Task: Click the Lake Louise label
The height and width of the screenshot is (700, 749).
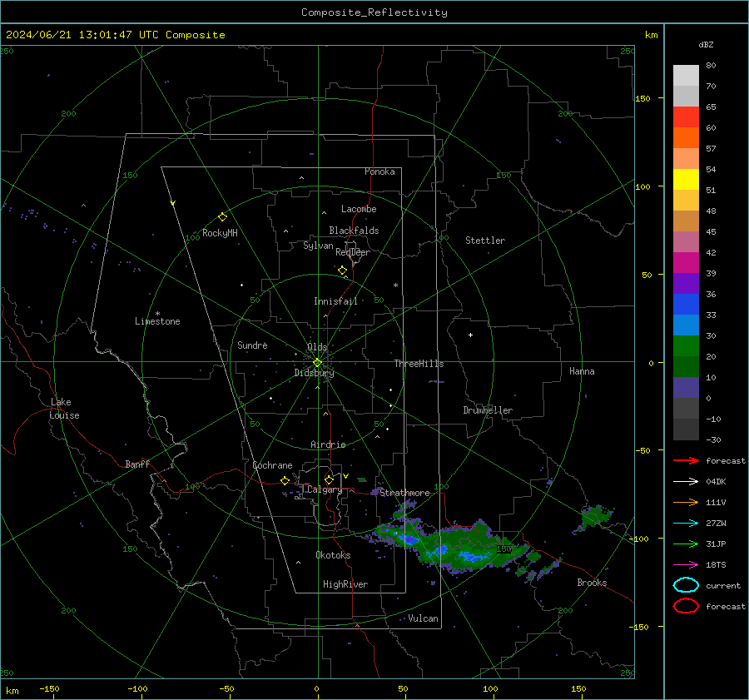Action: click(x=64, y=409)
